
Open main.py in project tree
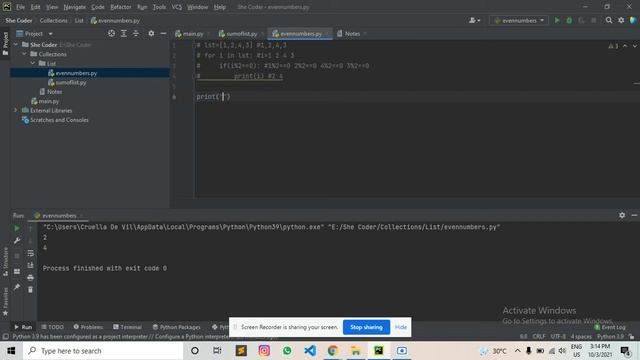click(x=49, y=101)
